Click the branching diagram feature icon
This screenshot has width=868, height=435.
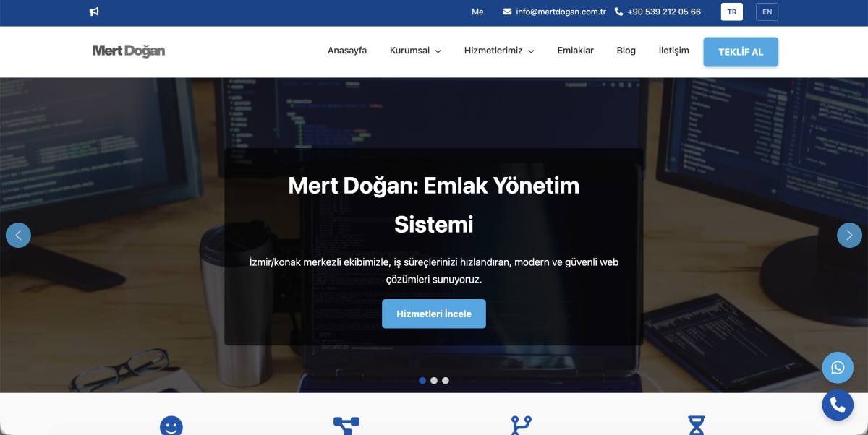[346, 424]
